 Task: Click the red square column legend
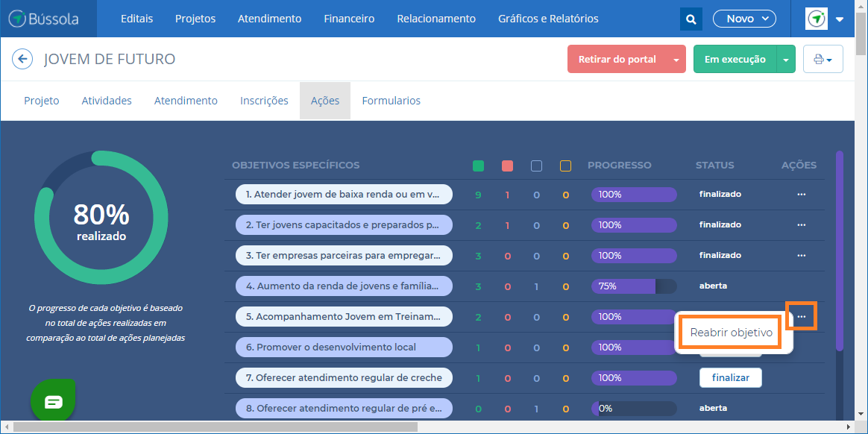pyautogui.click(x=507, y=166)
